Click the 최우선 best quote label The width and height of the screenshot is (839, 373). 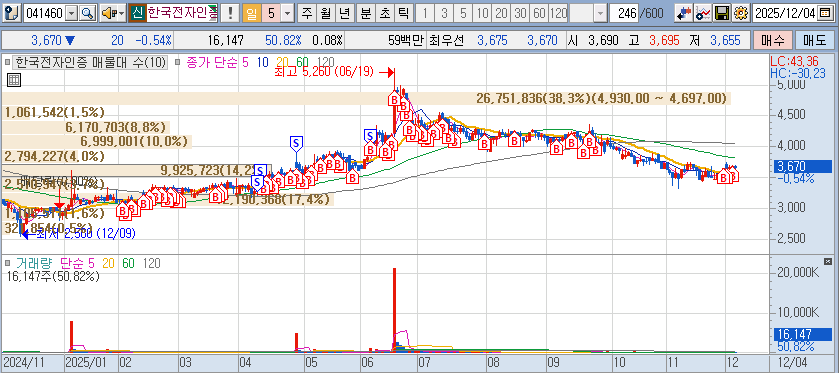447,40
